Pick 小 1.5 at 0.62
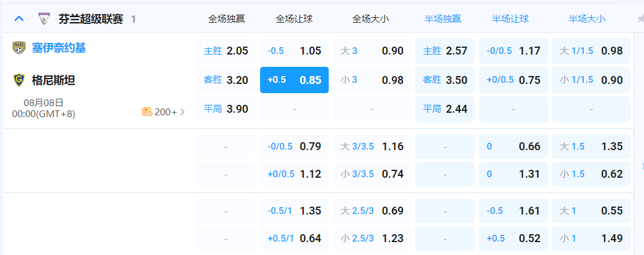The width and height of the screenshot is (644, 255). 591,174
